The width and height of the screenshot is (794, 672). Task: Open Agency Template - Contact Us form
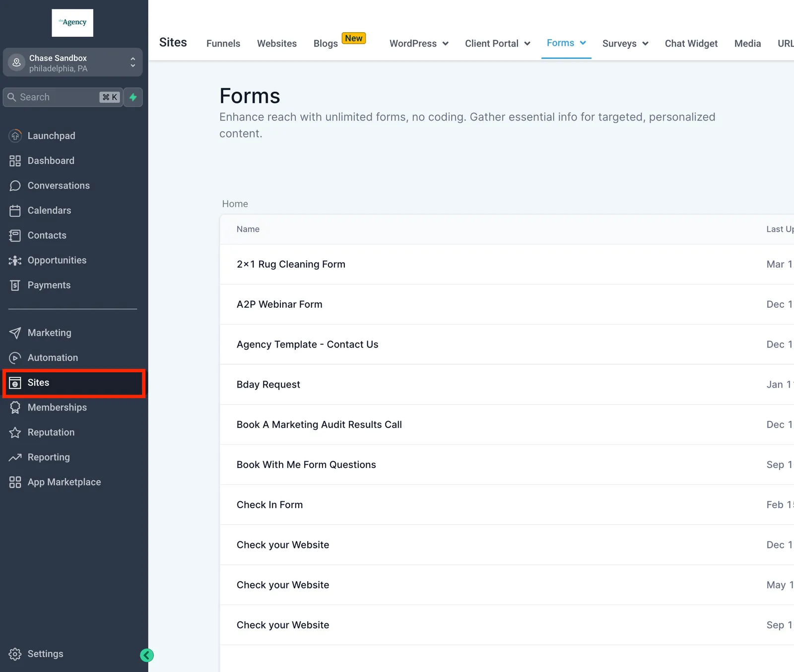pyautogui.click(x=307, y=344)
